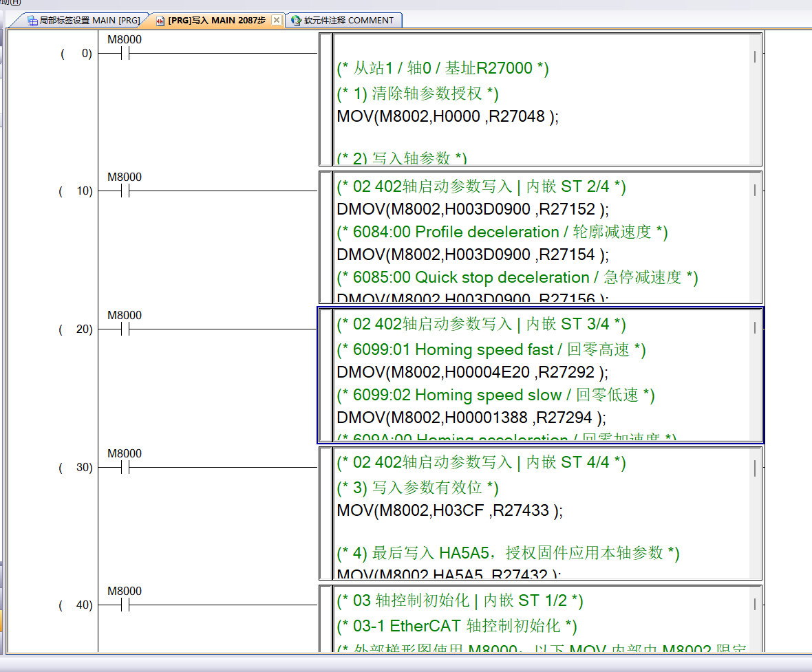This screenshot has width=812, height=672.
Task: Click the 6099:01 Homing speed fast comment
Action: pyautogui.click(x=491, y=349)
